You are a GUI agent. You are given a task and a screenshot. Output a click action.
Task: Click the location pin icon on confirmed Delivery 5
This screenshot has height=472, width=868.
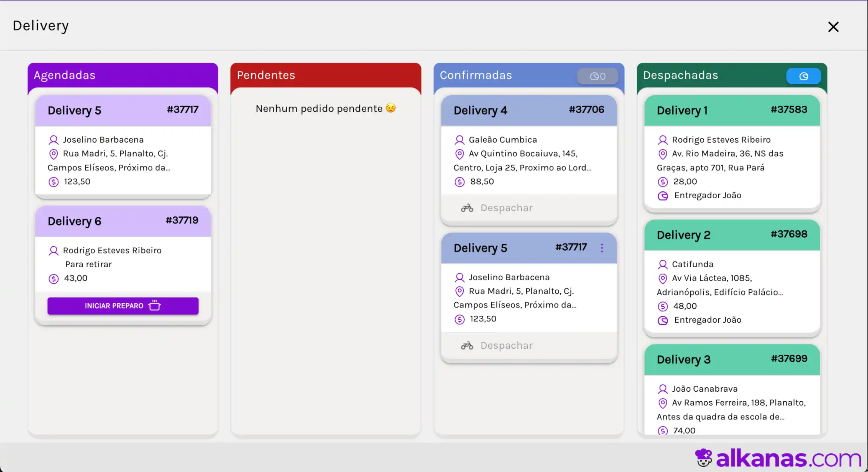tap(459, 292)
